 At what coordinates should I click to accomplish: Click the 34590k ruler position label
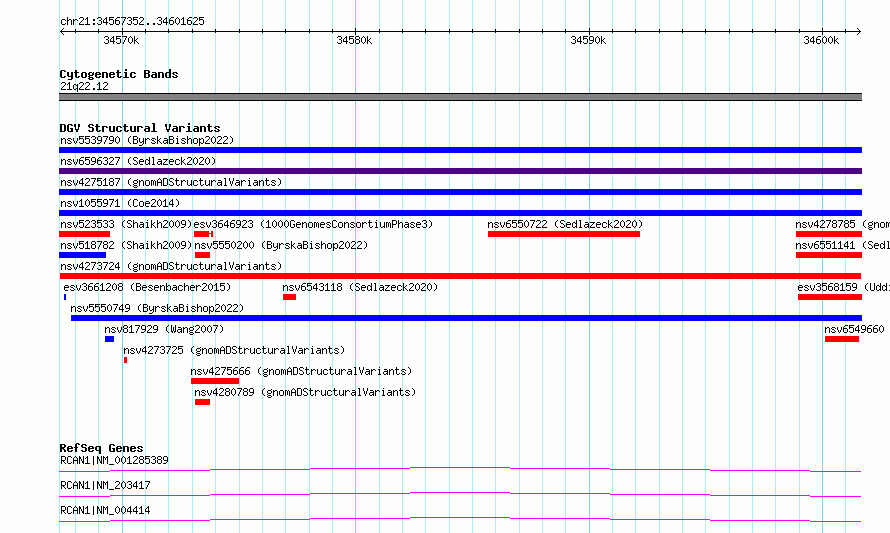point(588,40)
